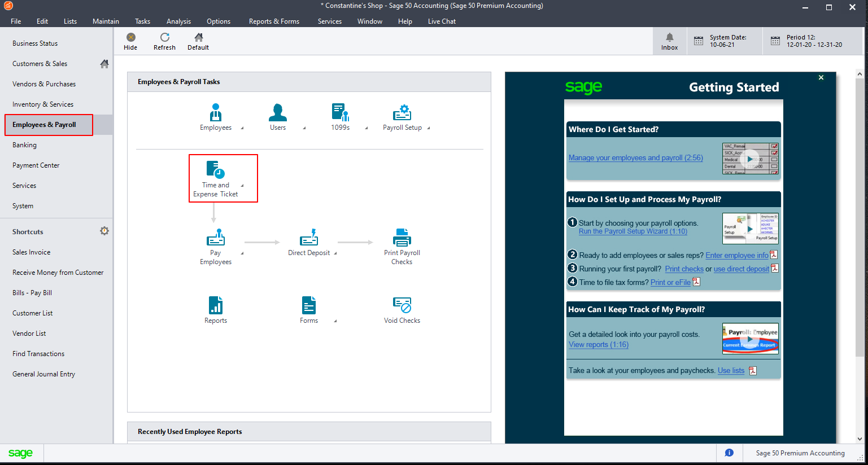This screenshot has width=868, height=465.
Task: Open the payroll Reports icon
Action: [x=216, y=305]
